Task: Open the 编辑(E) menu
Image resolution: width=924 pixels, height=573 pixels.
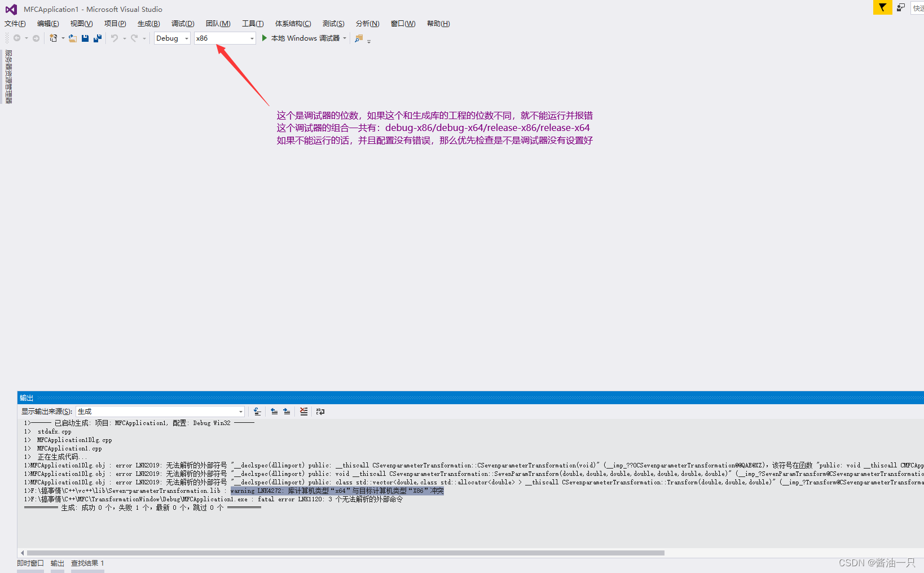Action: point(48,24)
